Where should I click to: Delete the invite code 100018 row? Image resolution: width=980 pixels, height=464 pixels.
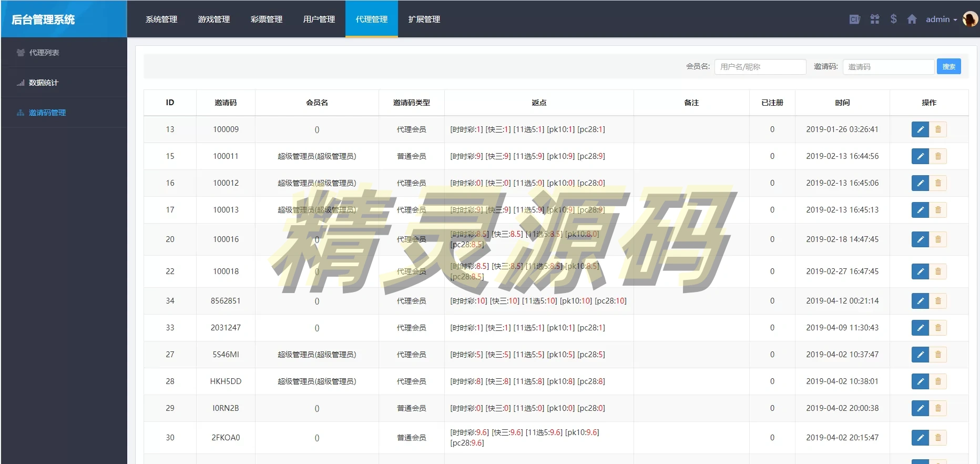coord(938,271)
